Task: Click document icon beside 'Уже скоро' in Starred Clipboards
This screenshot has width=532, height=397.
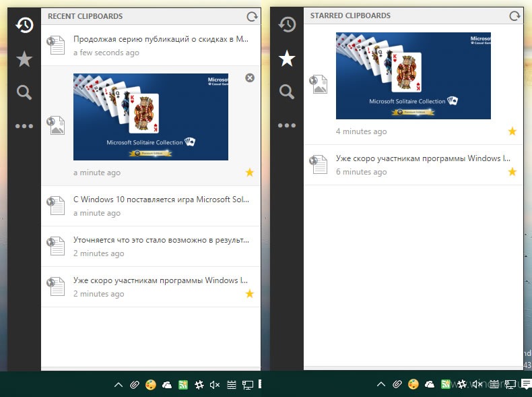Action: point(319,164)
